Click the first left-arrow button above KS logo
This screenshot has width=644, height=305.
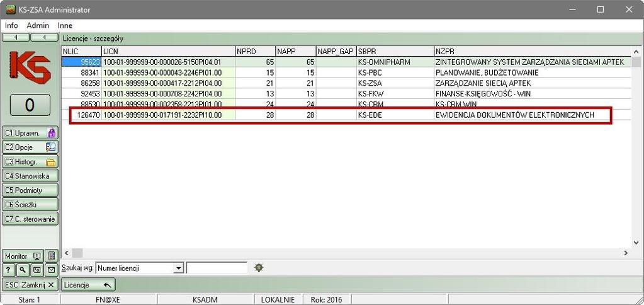point(16,38)
